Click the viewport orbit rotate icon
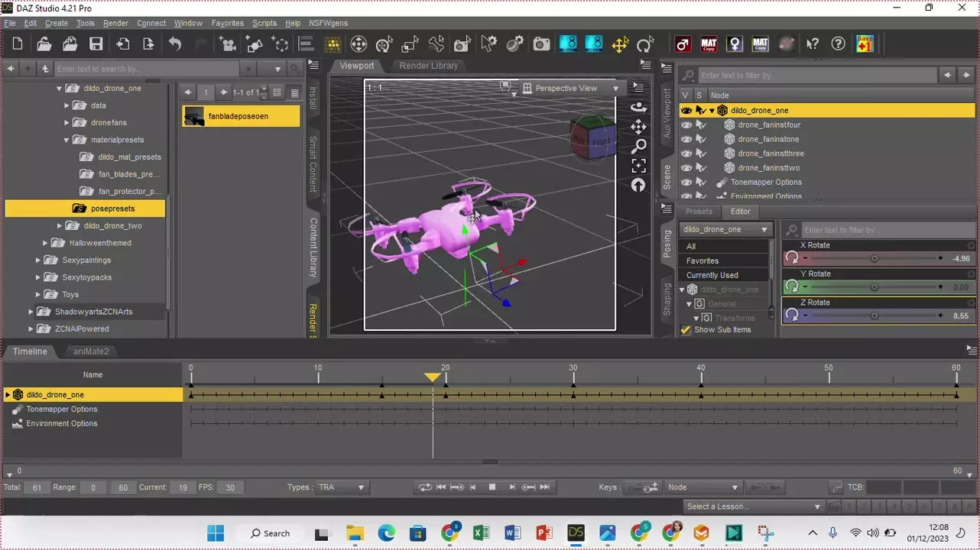The width and height of the screenshot is (980, 550). point(638,107)
